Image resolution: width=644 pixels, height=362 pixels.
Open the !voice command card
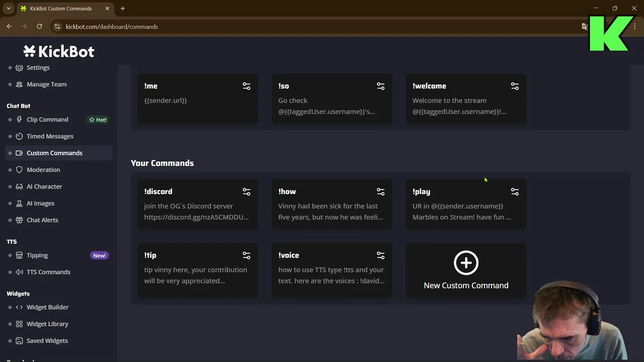(332, 270)
